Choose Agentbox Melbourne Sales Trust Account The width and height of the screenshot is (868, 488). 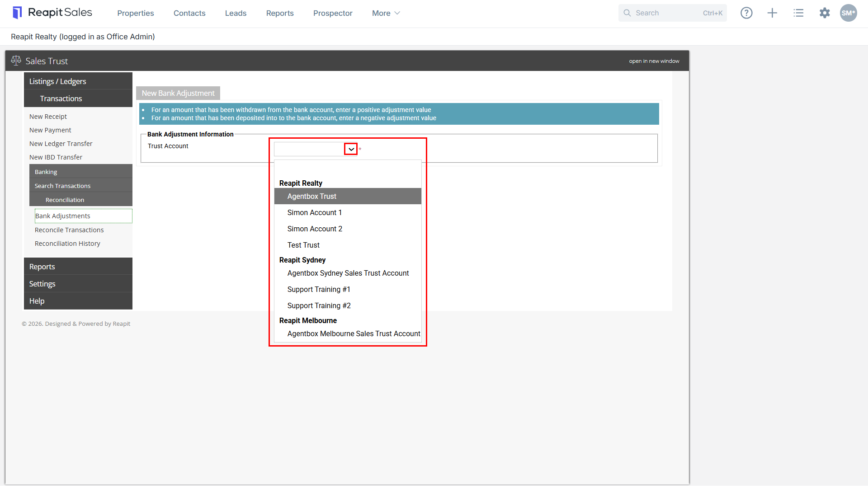pyautogui.click(x=348, y=333)
